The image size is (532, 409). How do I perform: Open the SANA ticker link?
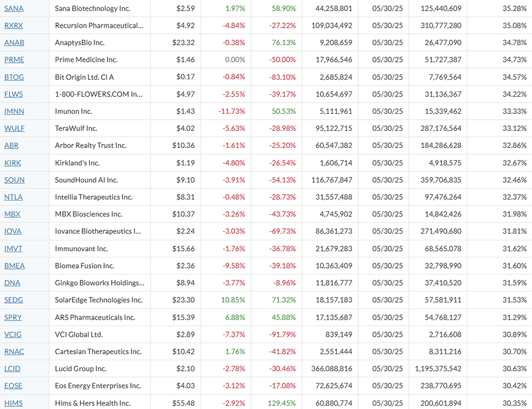pyautogui.click(x=14, y=9)
